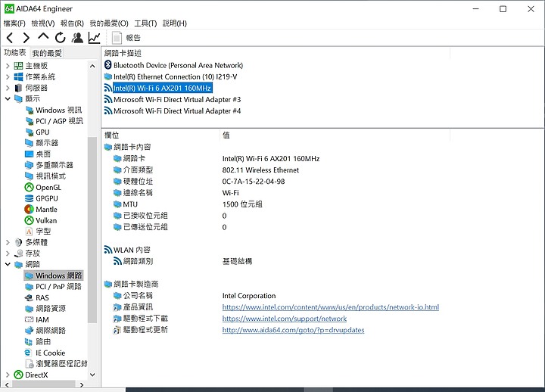The width and height of the screenshot is (545, 392).
Task: Click the GPGPU icon in tree
Action: (30, 198)
